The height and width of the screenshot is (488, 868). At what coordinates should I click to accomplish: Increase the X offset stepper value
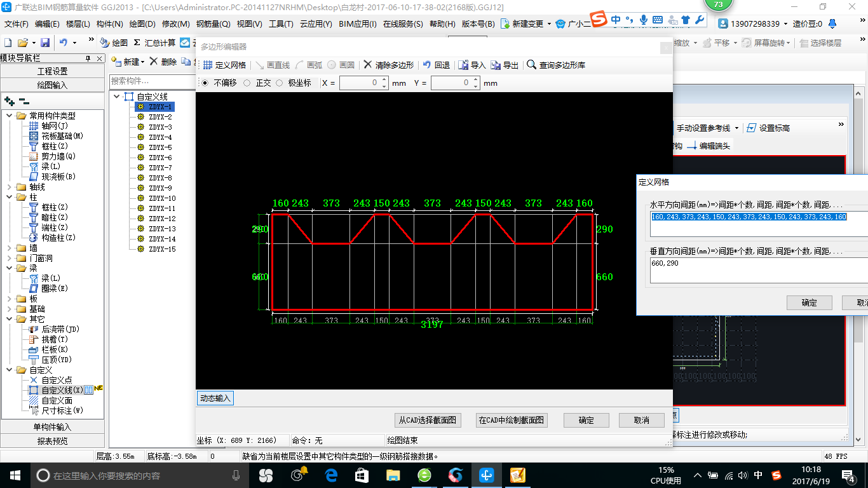[384, 80]
